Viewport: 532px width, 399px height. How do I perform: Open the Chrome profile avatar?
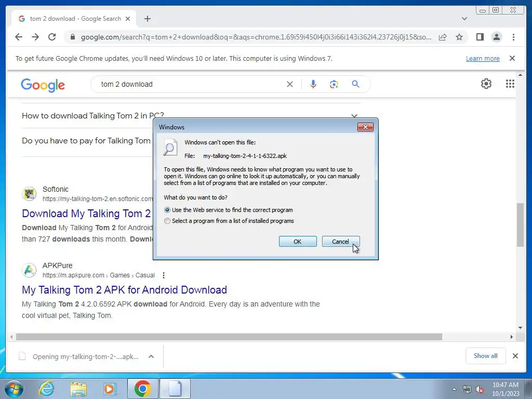(496, 37)
